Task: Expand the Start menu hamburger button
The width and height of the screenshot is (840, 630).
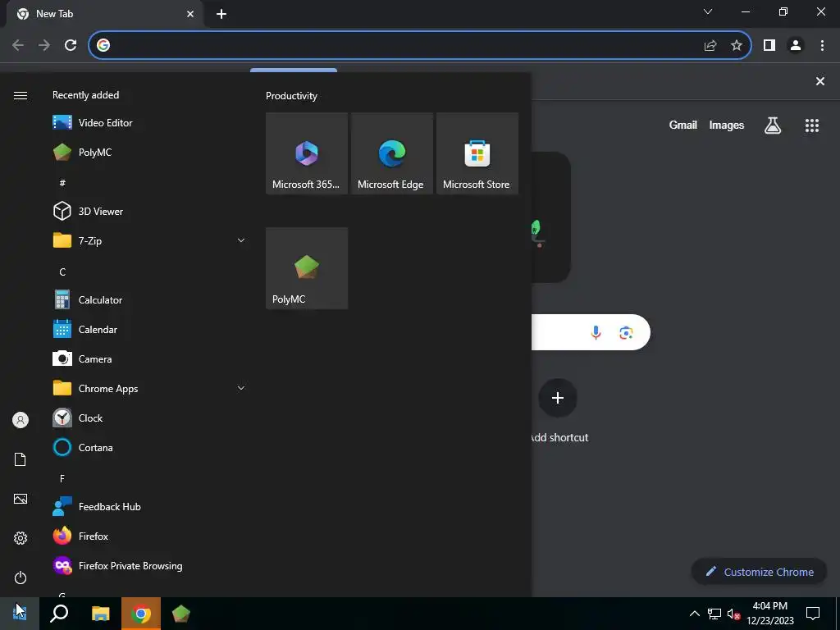Action: pos(21,95)
